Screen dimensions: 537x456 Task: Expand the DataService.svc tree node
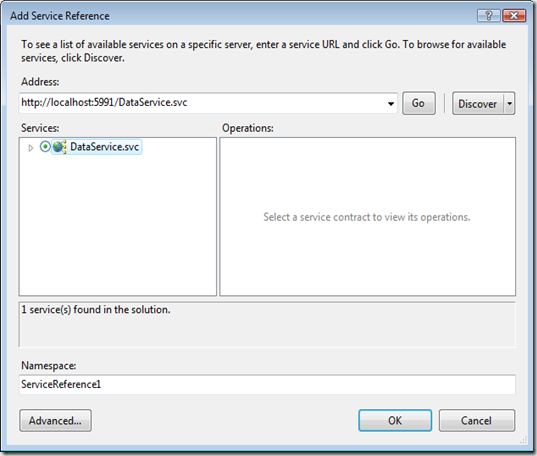click(x=30, y=148)
